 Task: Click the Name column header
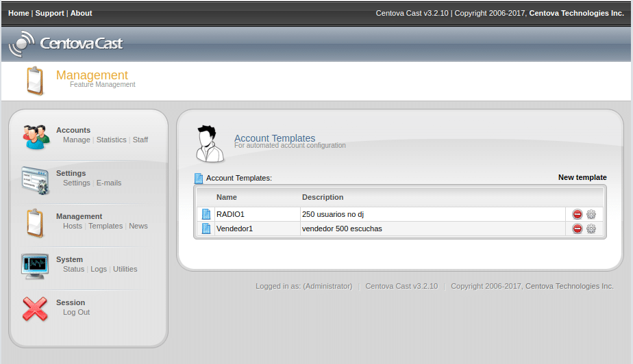coord(227,197)
